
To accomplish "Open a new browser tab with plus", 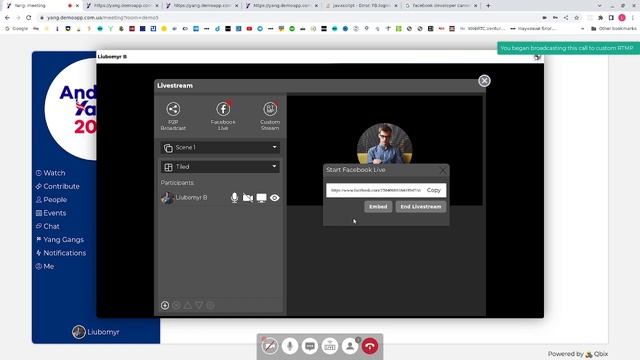I will [488, 6].
